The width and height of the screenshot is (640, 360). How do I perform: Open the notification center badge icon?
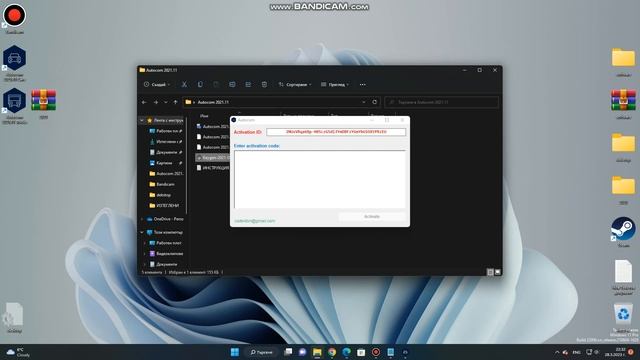[631, 352]
